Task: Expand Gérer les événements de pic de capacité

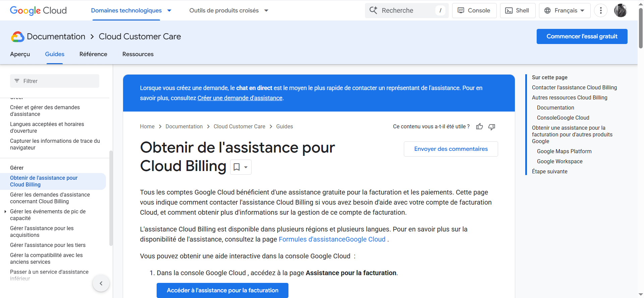Action: click(5, 212)
